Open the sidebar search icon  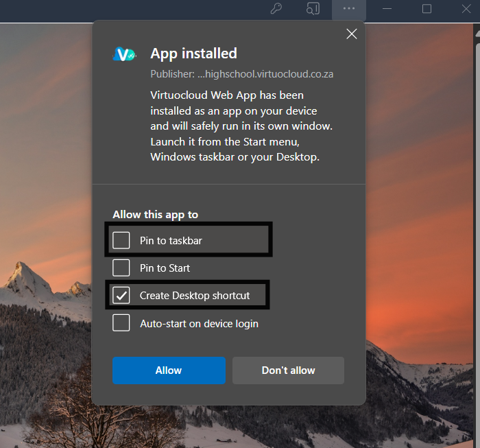point(313,9)
